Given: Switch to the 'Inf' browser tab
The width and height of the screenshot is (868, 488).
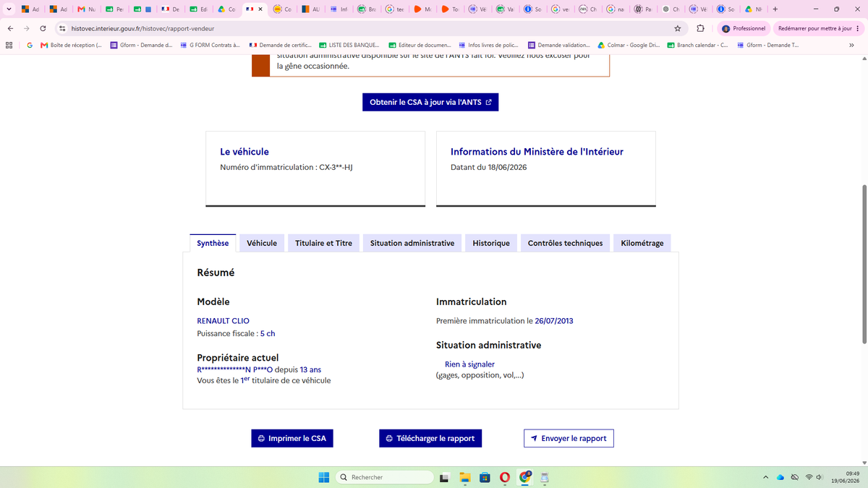Looking at the screenshot, I should (338, 9).
